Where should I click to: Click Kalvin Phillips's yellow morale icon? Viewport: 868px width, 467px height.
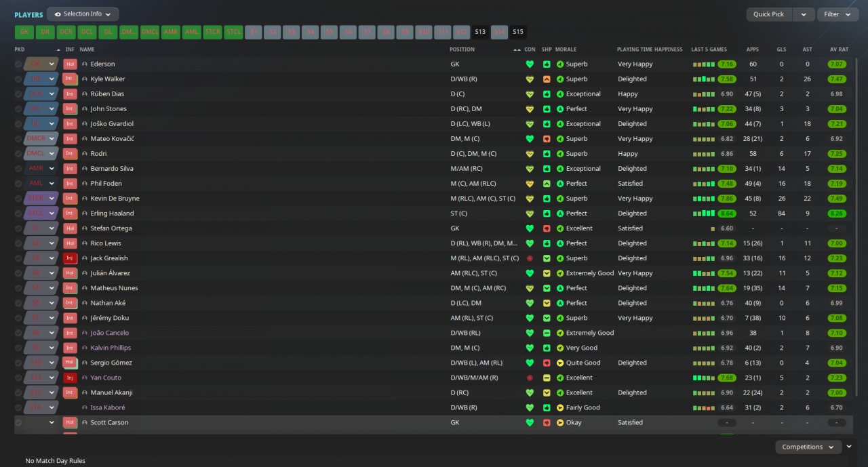560,348
